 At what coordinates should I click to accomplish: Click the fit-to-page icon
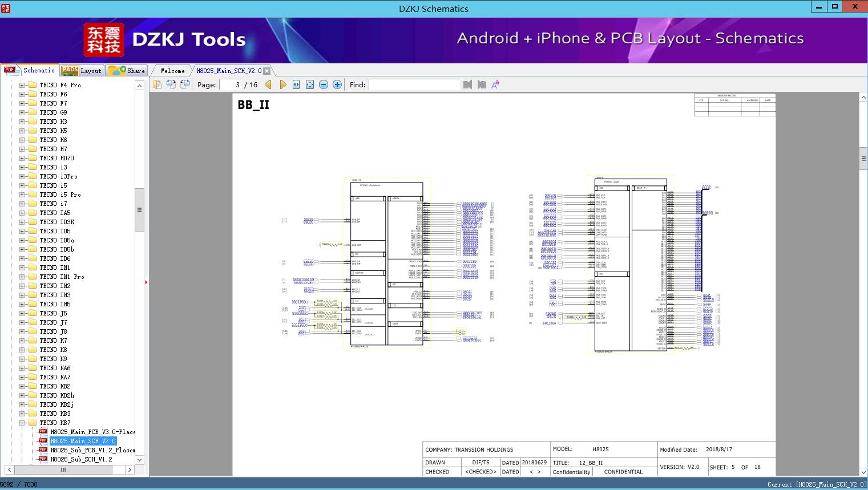click(310, 84)
